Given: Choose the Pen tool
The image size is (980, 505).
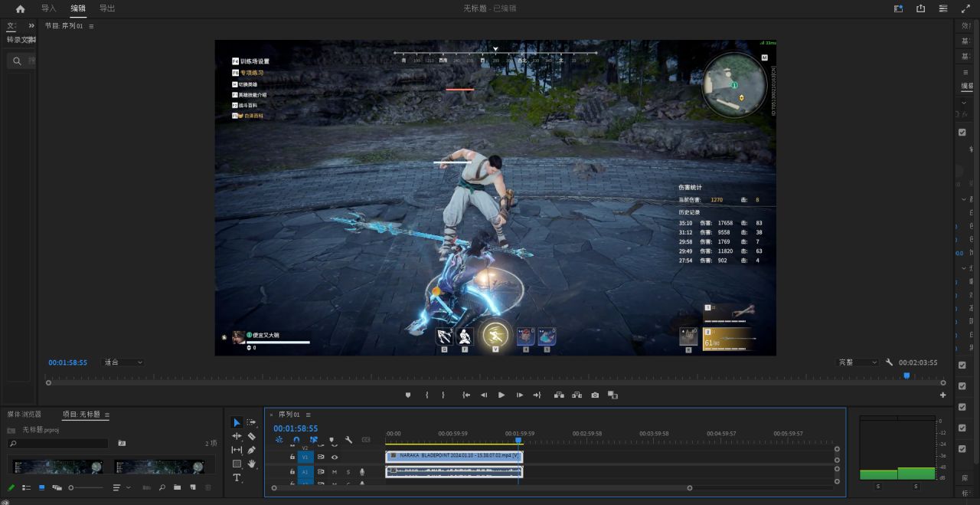Looking at the screenshot, I should pyautogui.click(x=252, y=450).
